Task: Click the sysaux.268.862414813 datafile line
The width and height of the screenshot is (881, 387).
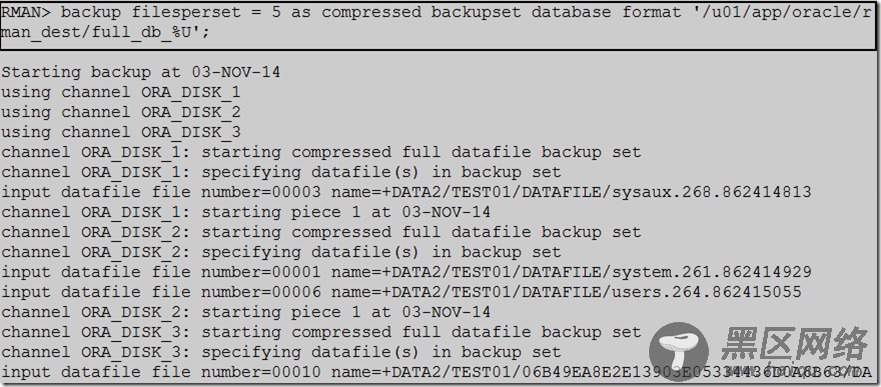Action: pos(406,192)
